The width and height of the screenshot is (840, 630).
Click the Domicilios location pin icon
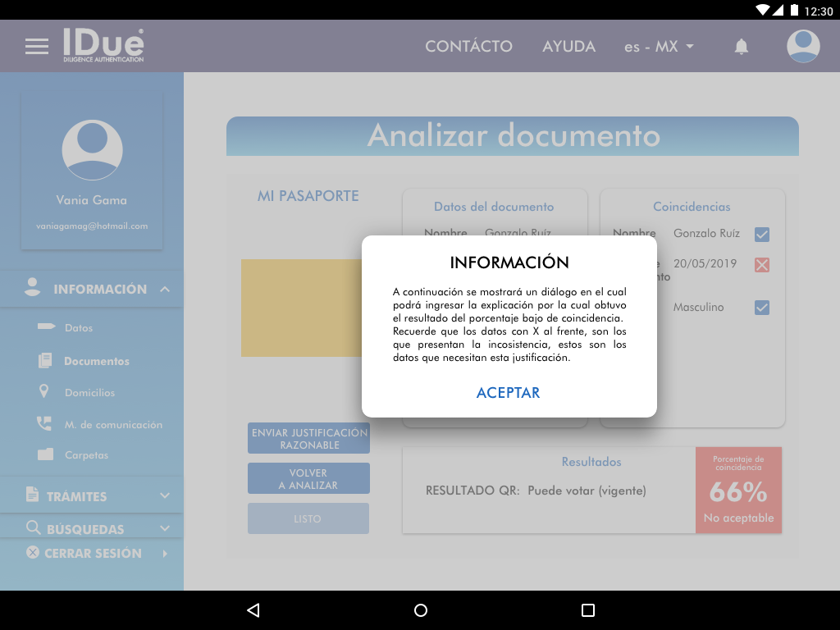(x=44, y=392)
